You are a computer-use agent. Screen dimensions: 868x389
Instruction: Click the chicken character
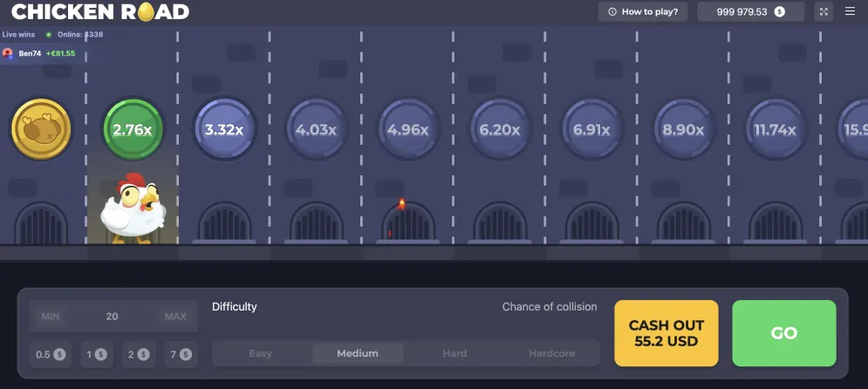click(x=132, y=208)
